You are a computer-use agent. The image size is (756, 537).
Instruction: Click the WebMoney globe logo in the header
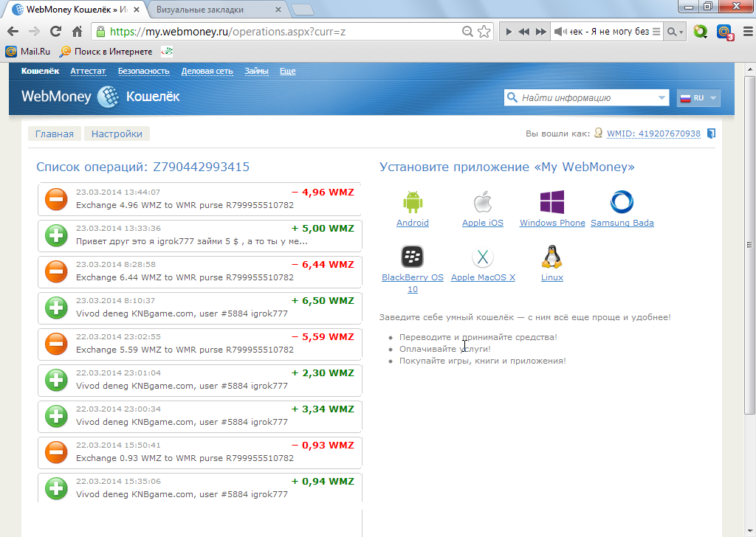(108, 97)
